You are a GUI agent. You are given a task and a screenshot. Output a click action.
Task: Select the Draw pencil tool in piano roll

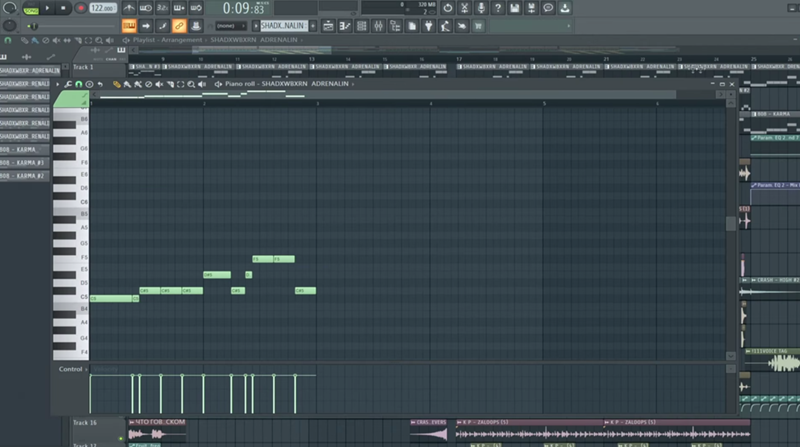pos(117,84)
